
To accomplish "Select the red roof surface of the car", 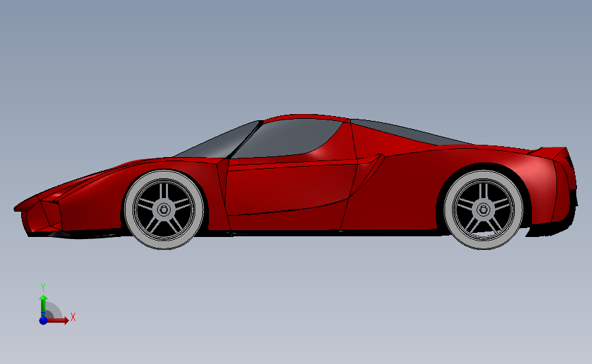I will point(306,117).
